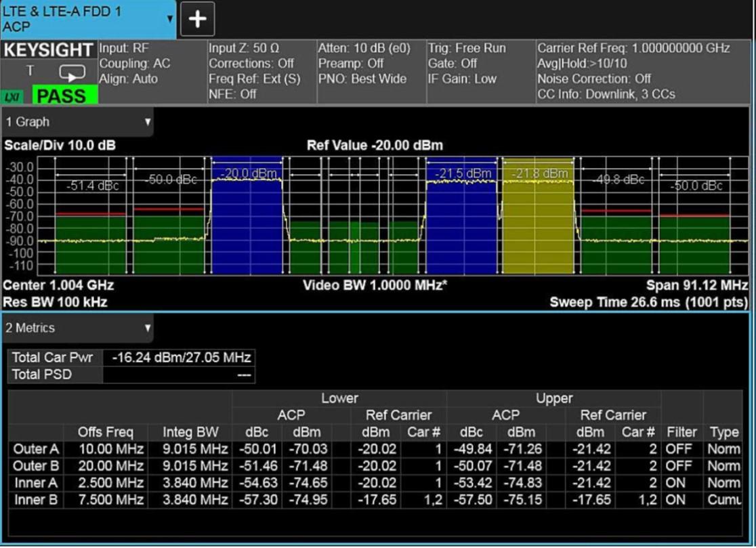756x548 pixels.
Task: Click the Span 91.12 MHz field
Action: (x=698, y=285)
